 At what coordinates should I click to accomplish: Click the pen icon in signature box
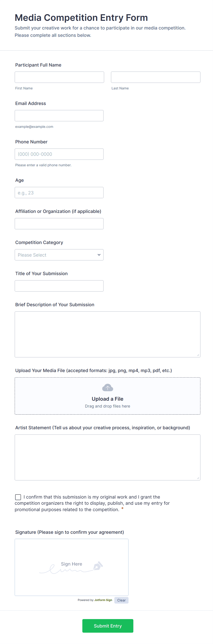pyautogui.click(x=98, y=566)
